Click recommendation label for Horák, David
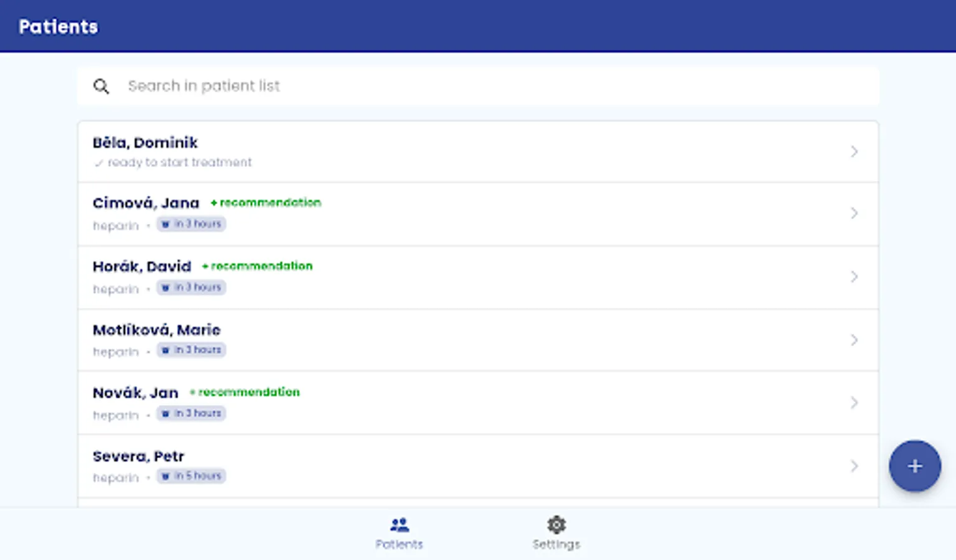The height and width of the screenshot is (560, 956). click(257, 266)
